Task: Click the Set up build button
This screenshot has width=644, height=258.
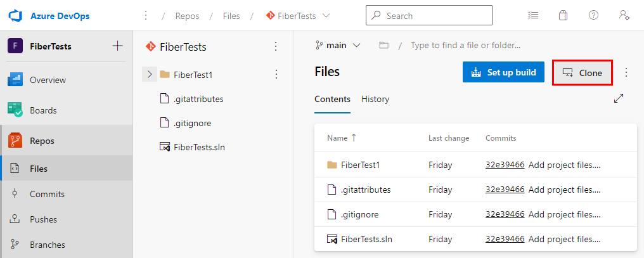Action: (504, 72)
